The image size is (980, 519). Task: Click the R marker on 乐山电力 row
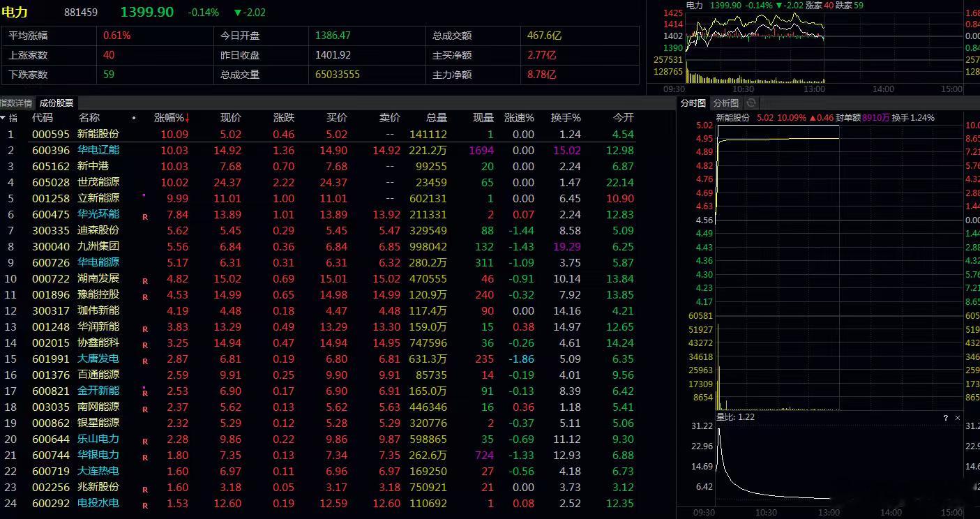[x=145, y=442]
